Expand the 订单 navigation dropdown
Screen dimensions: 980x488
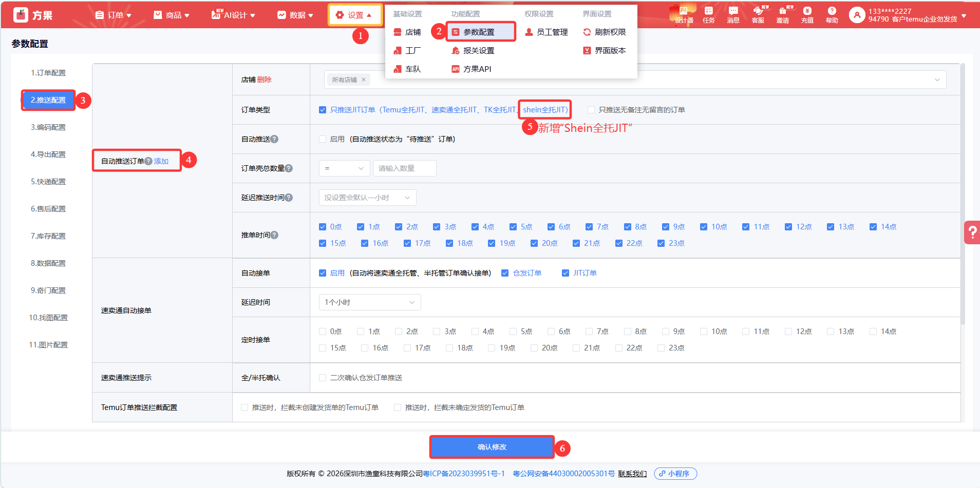coord(113,15)
